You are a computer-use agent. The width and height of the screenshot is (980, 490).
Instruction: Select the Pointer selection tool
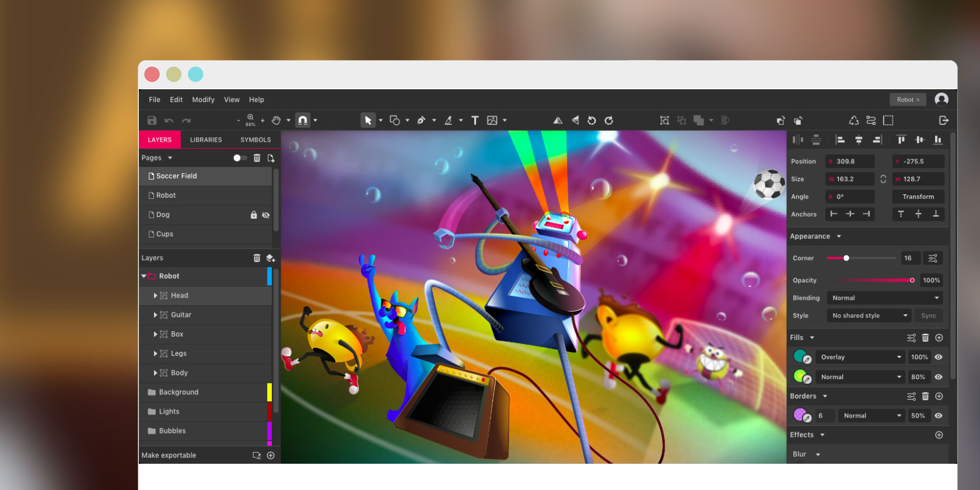[367, 120]
